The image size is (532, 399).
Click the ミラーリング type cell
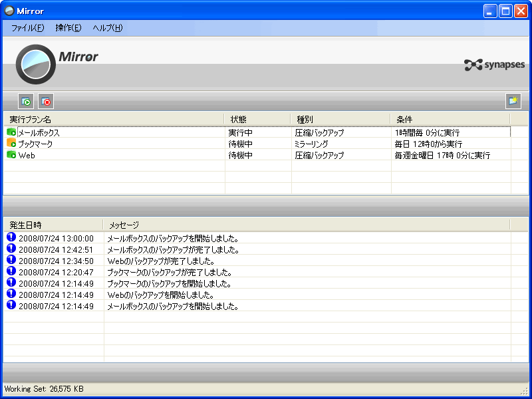tap(311, 144)
